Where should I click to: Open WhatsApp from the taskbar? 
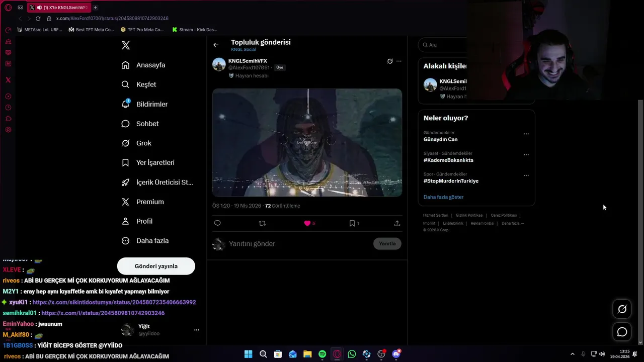coord(352,354)
